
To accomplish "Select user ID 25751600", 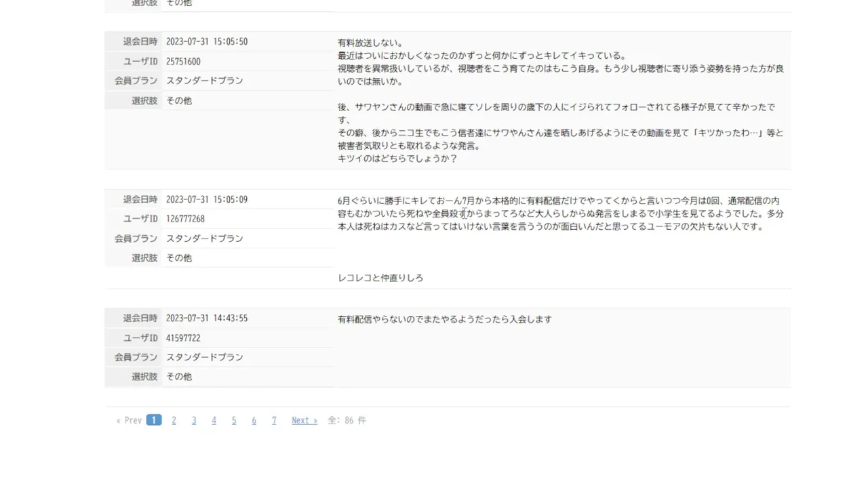I will pos(183,62).
